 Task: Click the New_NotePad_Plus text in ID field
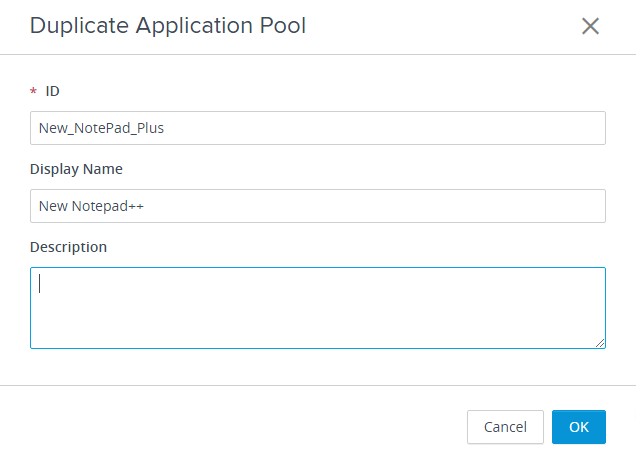pos(101,128)
